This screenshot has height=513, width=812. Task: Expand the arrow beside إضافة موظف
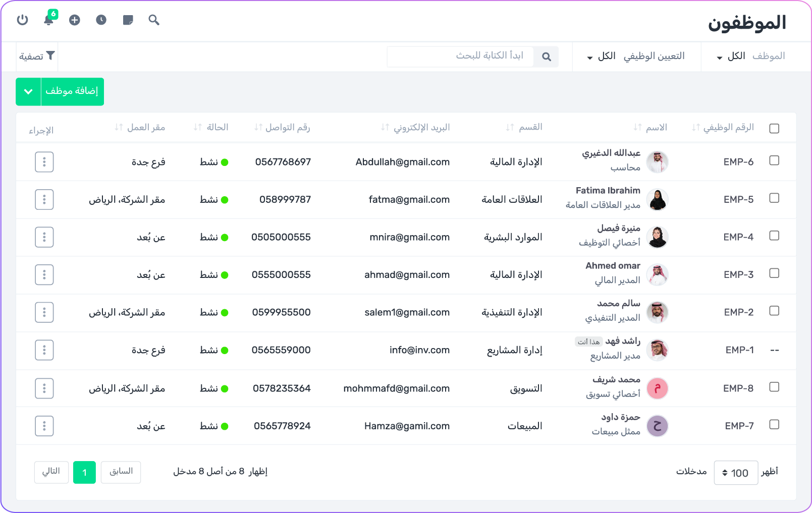28,92
